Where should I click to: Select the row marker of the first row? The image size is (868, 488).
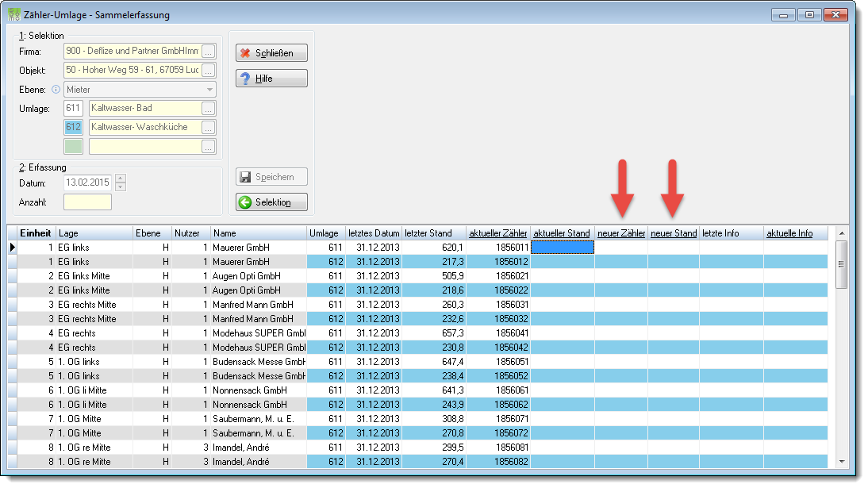[x=12, y=248]
